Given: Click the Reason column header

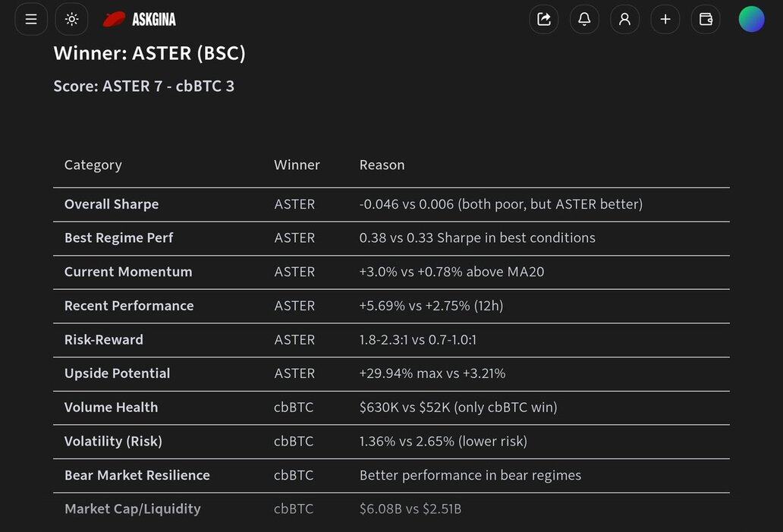Looking at the screenshot, I should point(382,165).
